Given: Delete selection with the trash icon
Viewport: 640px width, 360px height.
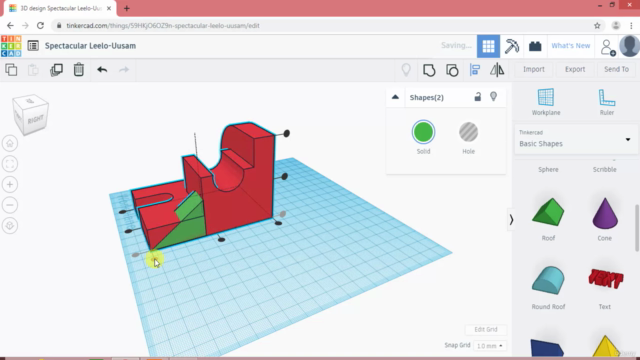Looking at the screenshot, I should tap(79, 70).
